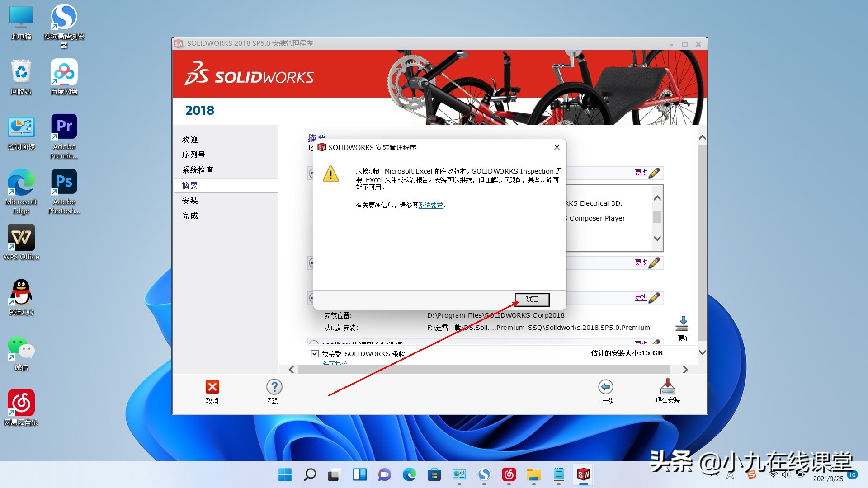Click the pencil edit icon beside 更改

point(654,172)
